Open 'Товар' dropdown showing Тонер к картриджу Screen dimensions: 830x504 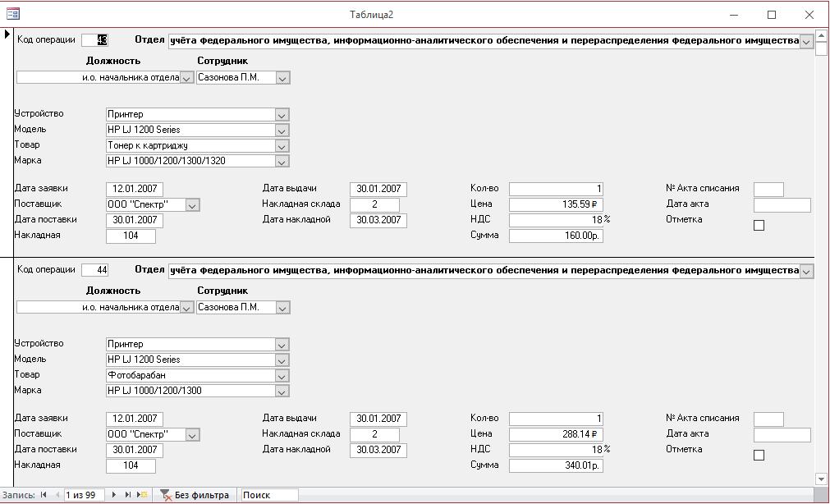[282, 146]
